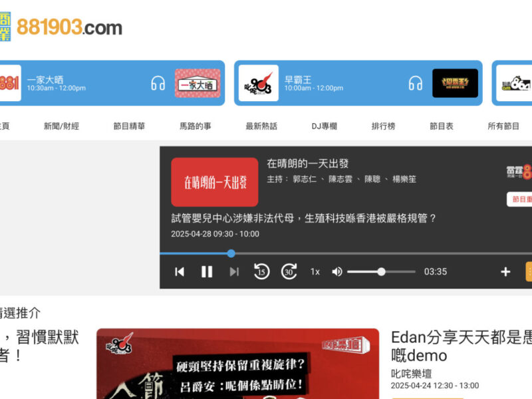532x399 pixels.
Task: Open the 節目表 schedule page
Action: coord(442,126)
